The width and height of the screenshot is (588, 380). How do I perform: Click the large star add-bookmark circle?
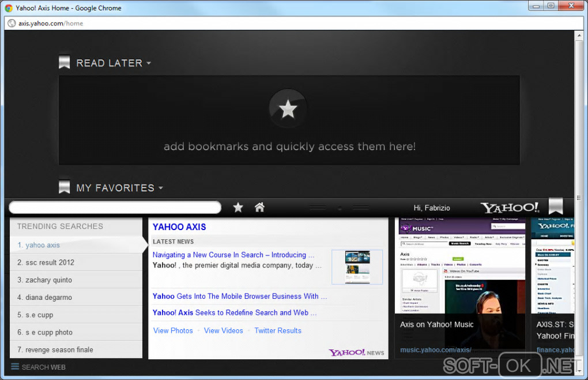[x=288, y=109]
